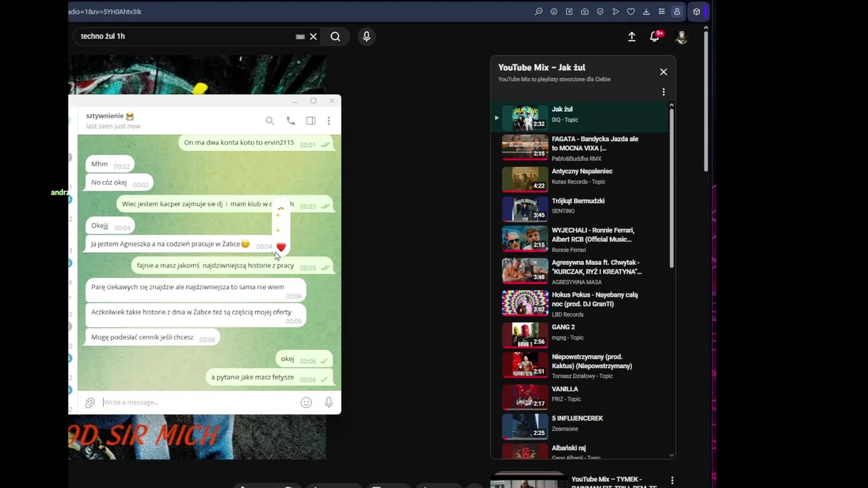Image resolution: width=868 pixels, height=488 pixels.
Task: Open YouTube notifications bell
Action: point(655,37)
